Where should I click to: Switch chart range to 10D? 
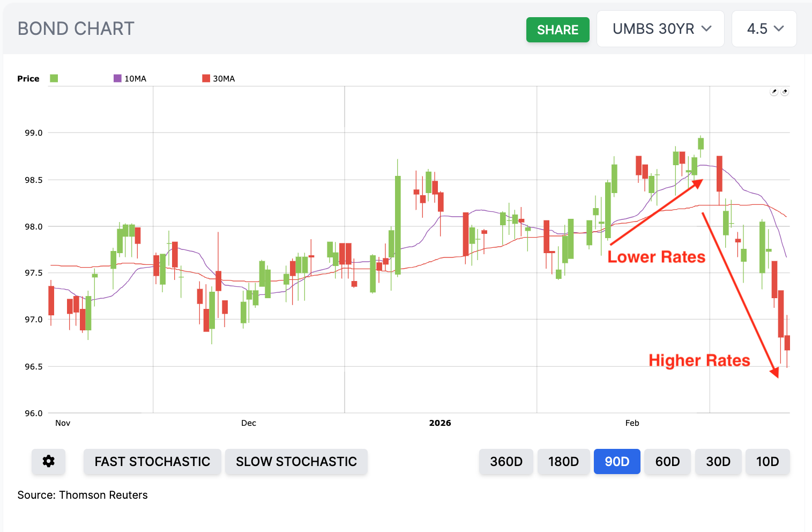click(x=768, y=461)
